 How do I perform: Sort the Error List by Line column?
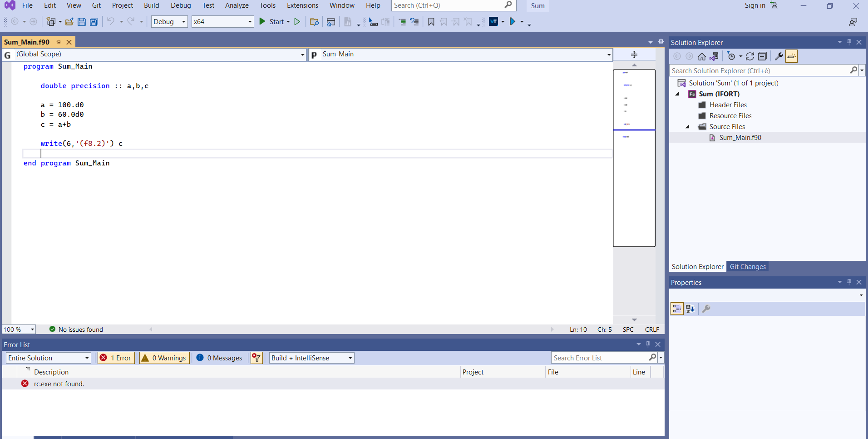[x=641, y=372]
